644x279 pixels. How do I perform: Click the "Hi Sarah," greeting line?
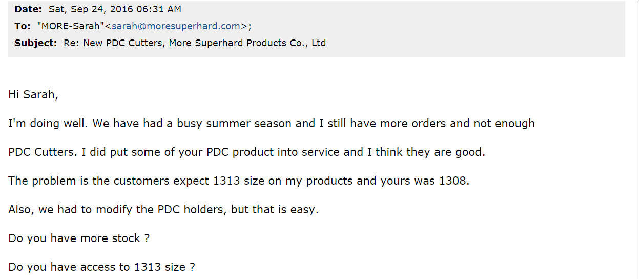[33, 95]
